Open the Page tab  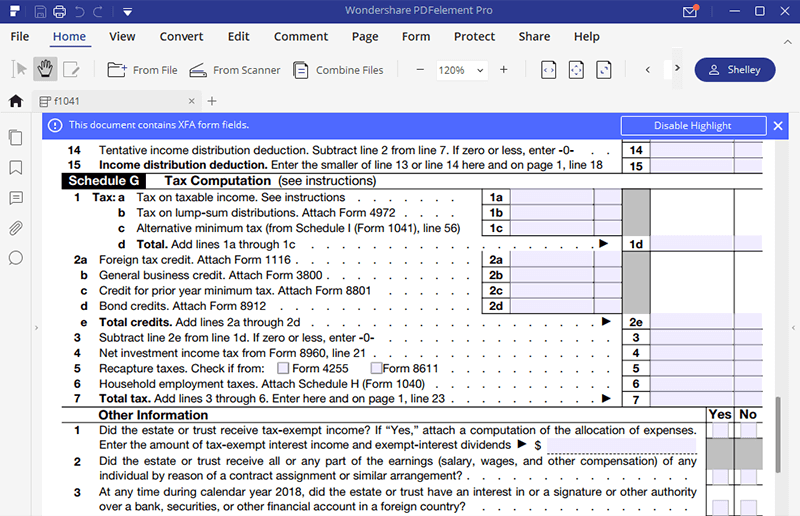pyautogui.click(x=365, y=37)
